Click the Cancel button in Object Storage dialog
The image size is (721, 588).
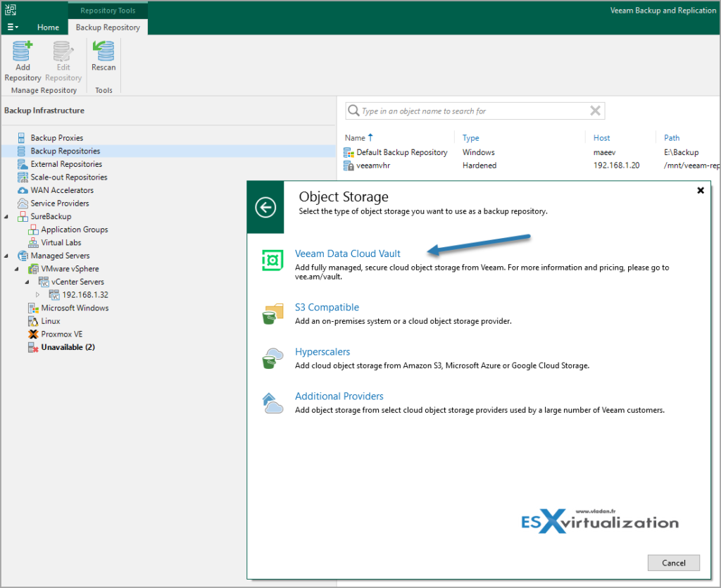(x=673, y=563)
